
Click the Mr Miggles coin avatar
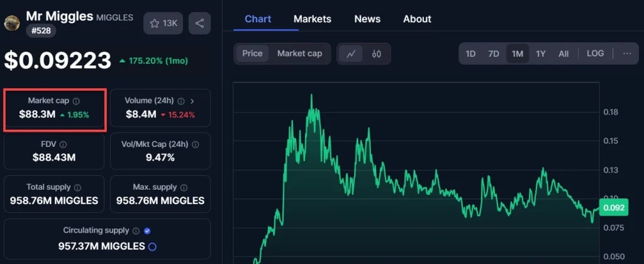(x=12, y=23)
